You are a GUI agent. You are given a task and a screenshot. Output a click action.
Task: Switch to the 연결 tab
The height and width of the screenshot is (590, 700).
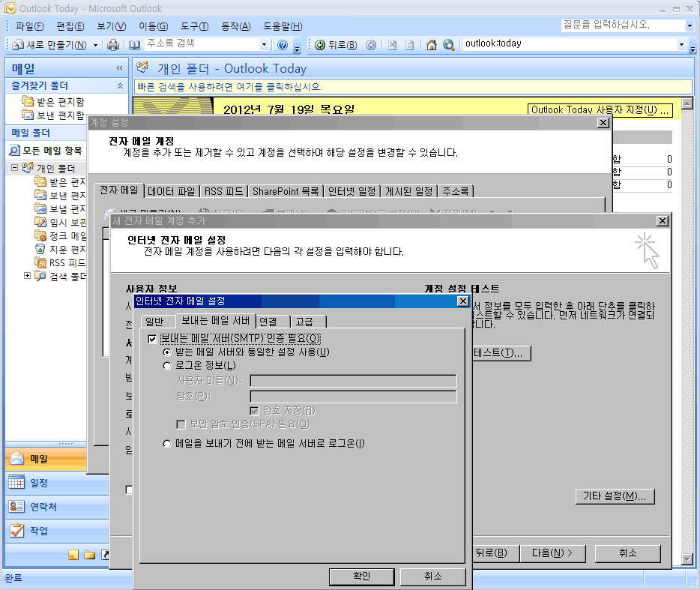(272, 322)
